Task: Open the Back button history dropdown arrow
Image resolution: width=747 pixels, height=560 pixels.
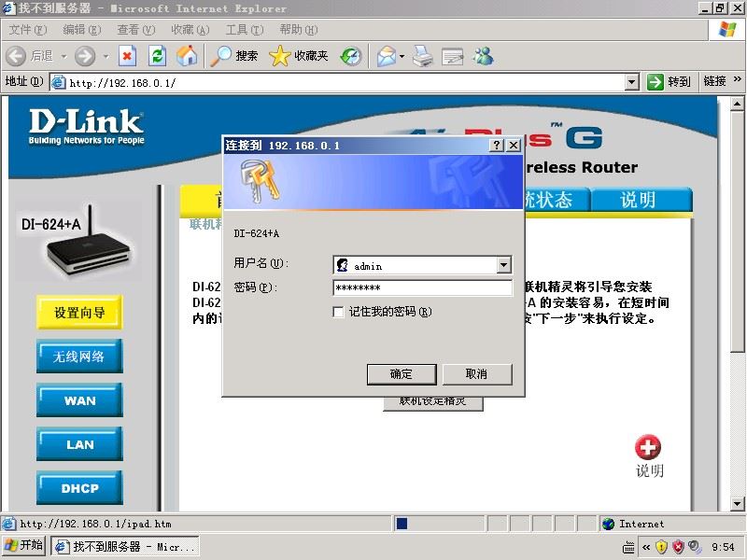Action: pos(63,57)
